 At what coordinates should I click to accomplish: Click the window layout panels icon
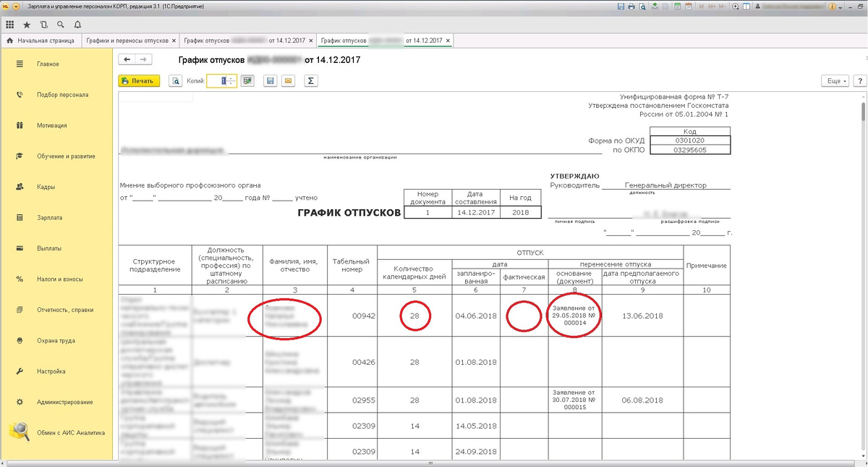click(746, 7)
